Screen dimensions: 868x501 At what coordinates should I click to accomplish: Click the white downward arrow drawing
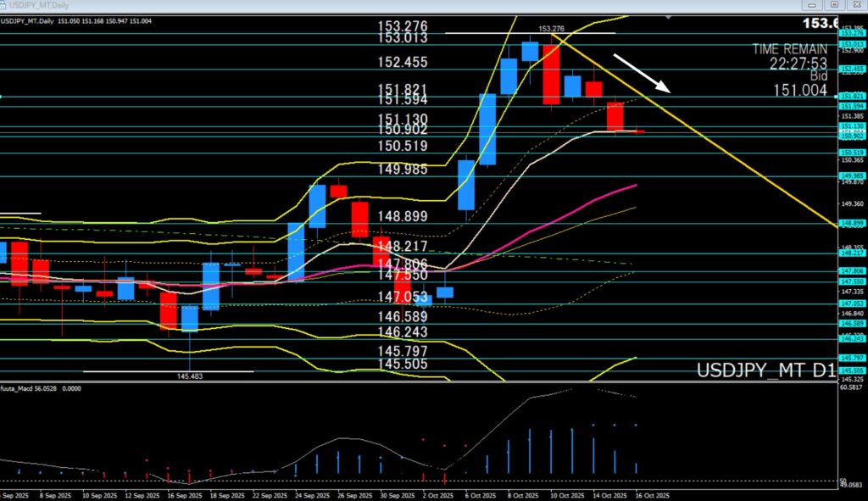click(642, 73)
